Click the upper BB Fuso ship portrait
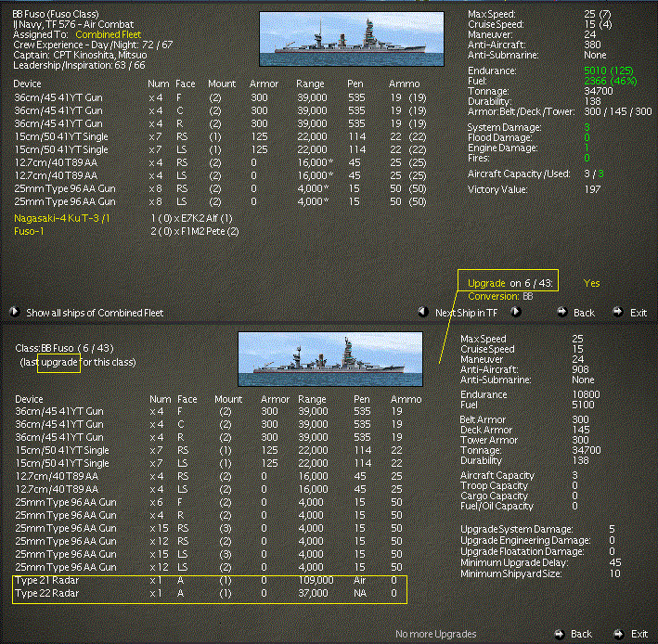Image resolution: width=658 pixels, height=644 pixels. pyautogui.click(x=352, y=39)
